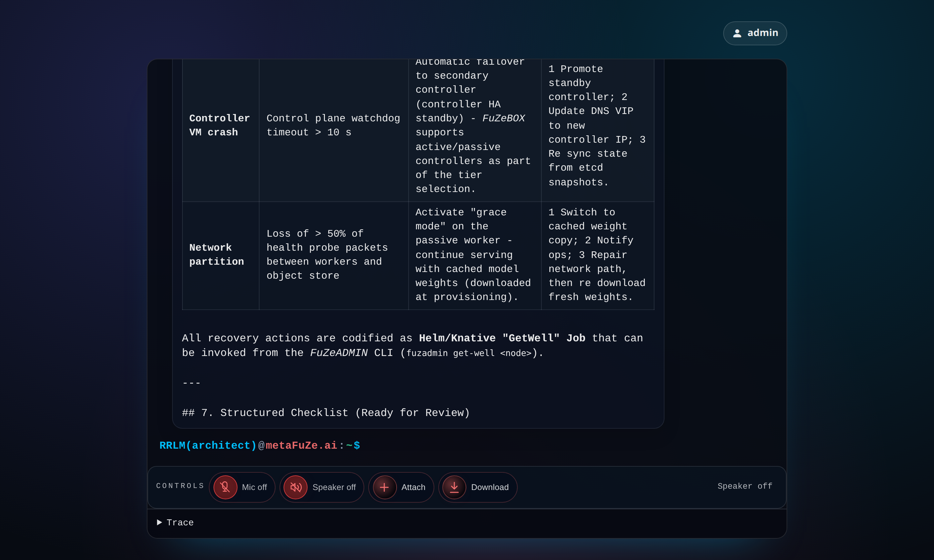Toggle the Speaker off label
Screen dimensions: 934x560
(334, 487)
